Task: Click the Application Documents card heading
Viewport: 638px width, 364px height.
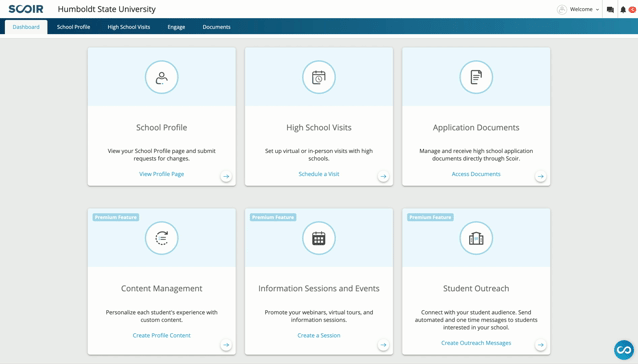Action: 476,128
